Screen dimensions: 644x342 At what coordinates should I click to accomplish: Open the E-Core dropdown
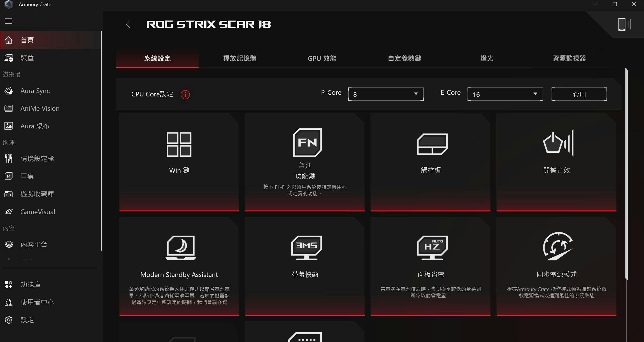(505, 94)
